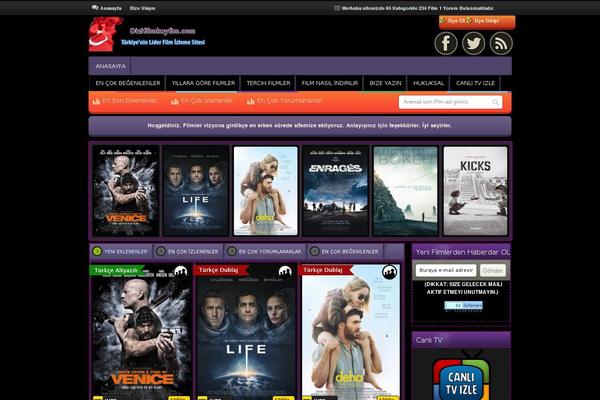Open the Venice poster in the slider

tap(126, 191)
